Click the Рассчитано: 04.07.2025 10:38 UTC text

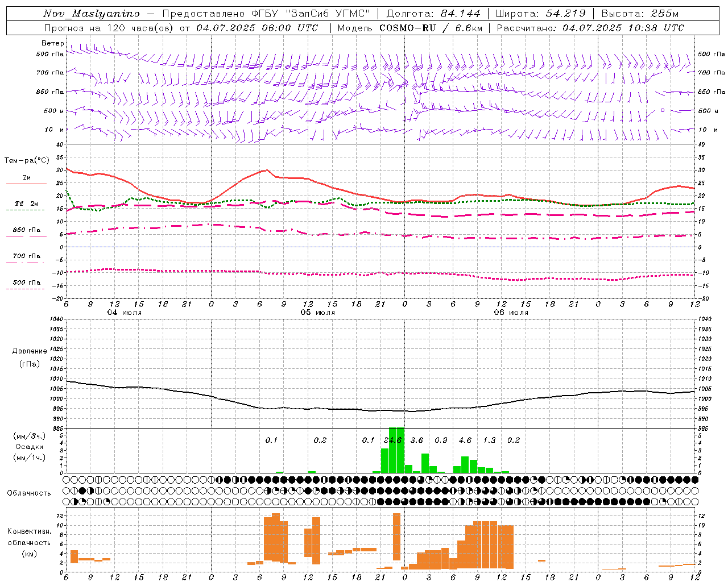590,28
